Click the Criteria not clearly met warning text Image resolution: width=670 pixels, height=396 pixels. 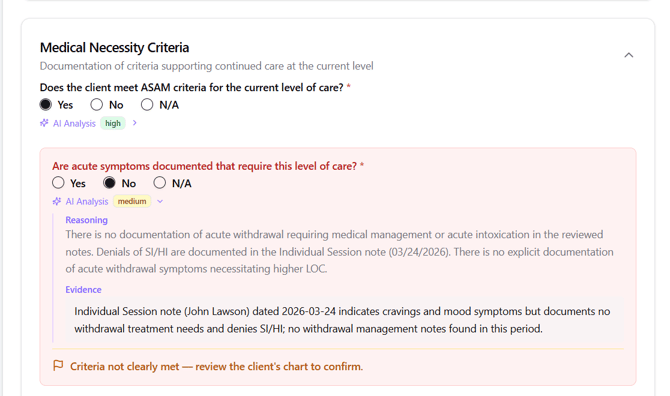[x=216, y=367]
